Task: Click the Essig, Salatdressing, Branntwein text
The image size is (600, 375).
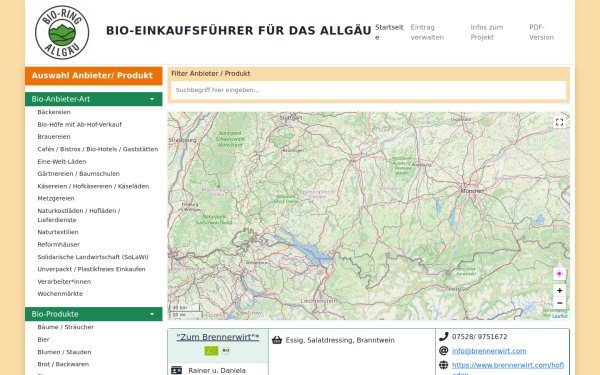Action: coord(340,340)
